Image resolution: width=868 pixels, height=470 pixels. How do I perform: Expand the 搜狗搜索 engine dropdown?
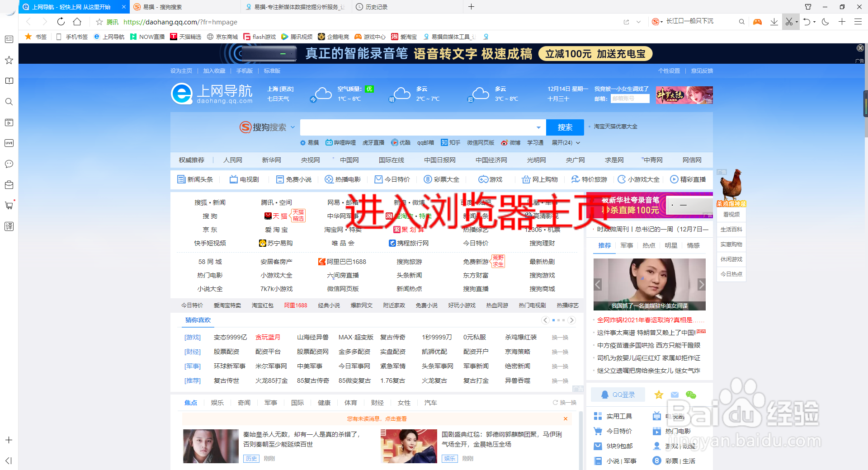[292, 127]
